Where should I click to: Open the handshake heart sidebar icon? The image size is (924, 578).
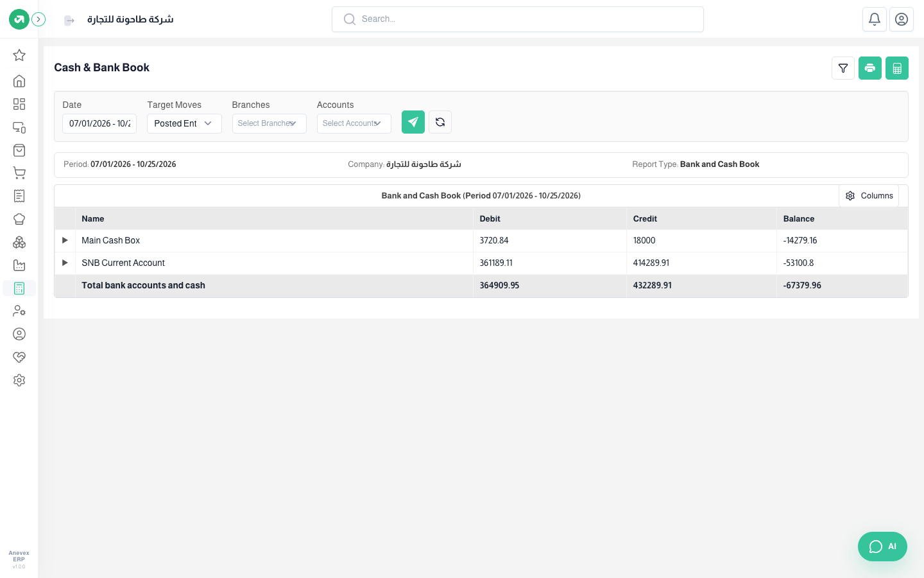(19, 357)
